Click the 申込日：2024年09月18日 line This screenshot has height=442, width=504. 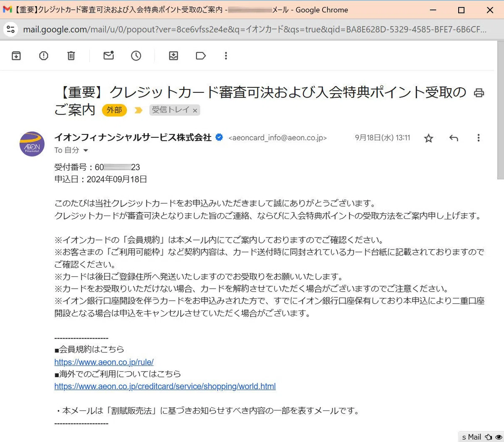coord(101,179)
